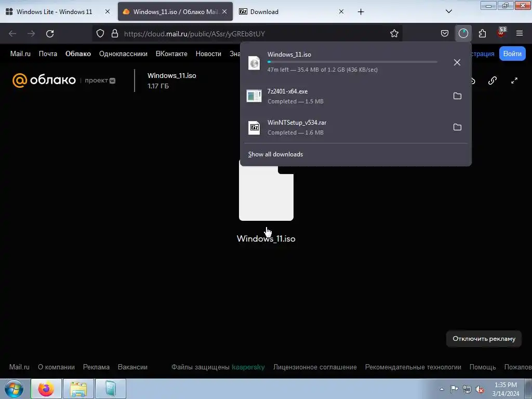Screen dimensions: 532x399
Task: Open ВКонтакте from the portal menu
Action: pos(171,54)
